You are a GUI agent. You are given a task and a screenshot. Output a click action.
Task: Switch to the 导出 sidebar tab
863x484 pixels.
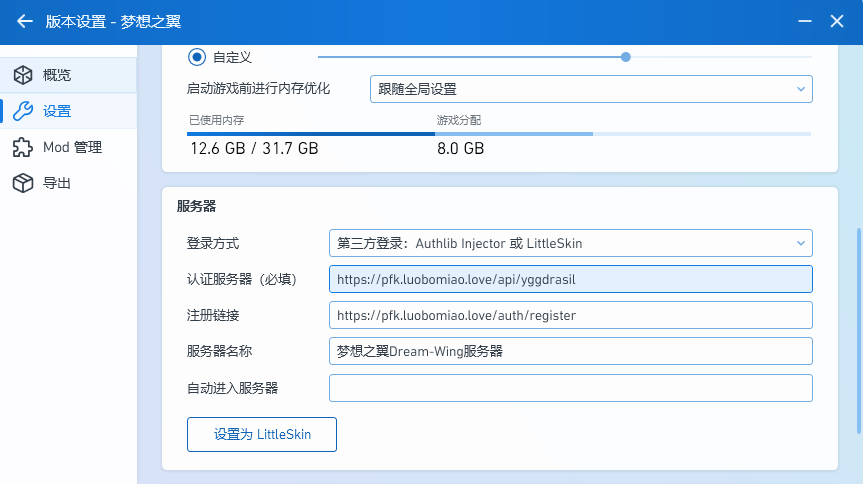[56, 183]
